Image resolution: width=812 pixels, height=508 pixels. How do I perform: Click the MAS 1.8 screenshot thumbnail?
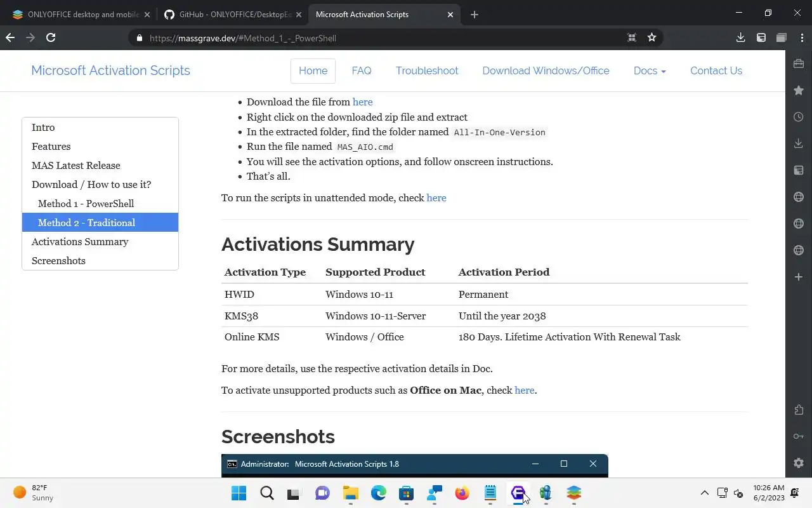pos(414,465)
